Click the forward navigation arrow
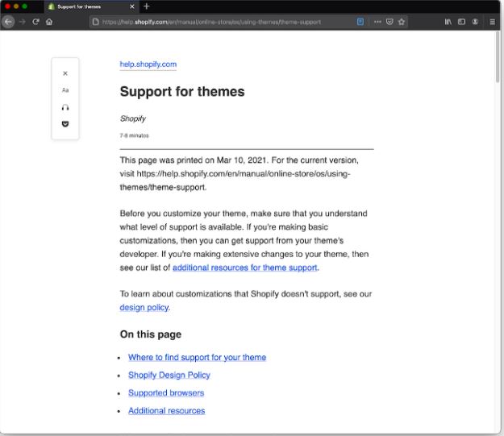This screenshot has height=436, width=504. [x=23, y=22]
